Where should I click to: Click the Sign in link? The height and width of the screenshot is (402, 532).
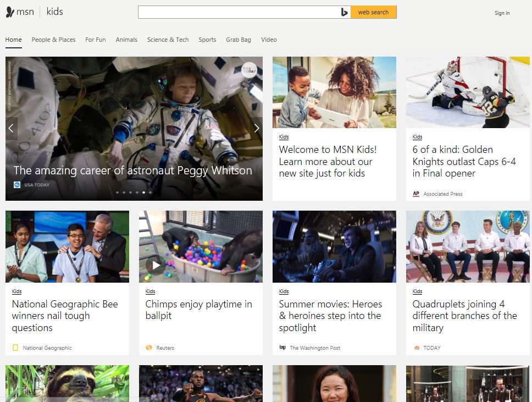pyautogui.click(x=502, y=13)
